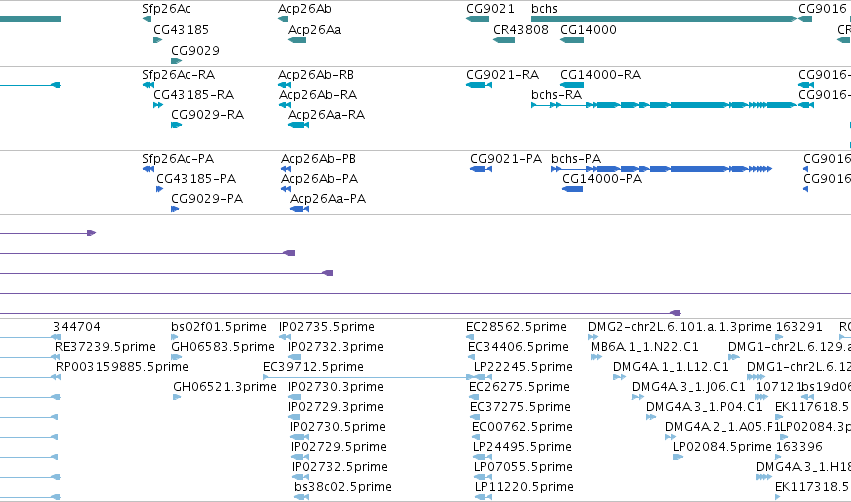Image resolution: width=851 pixels, height=502 pixels.
Task: Click the IP02735.5prime EST label
Action: (327, 327)
